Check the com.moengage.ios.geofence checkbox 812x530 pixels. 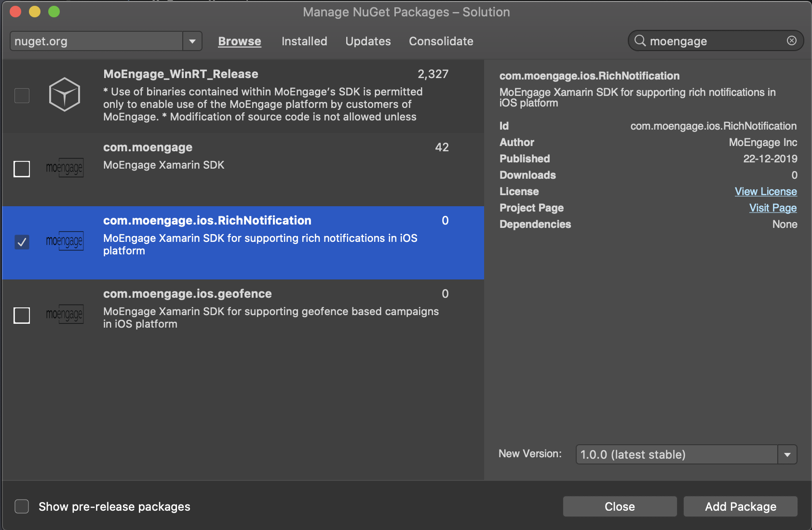tap(22, 315)
